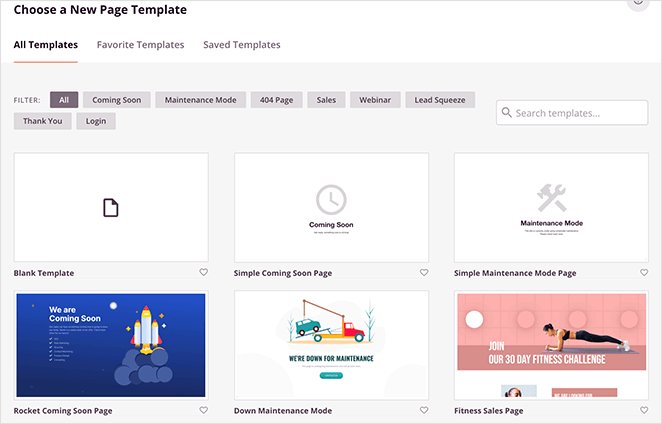
Task: Choose the Rocket Coming Soon Page thumbnail
Action: point(111,345)
